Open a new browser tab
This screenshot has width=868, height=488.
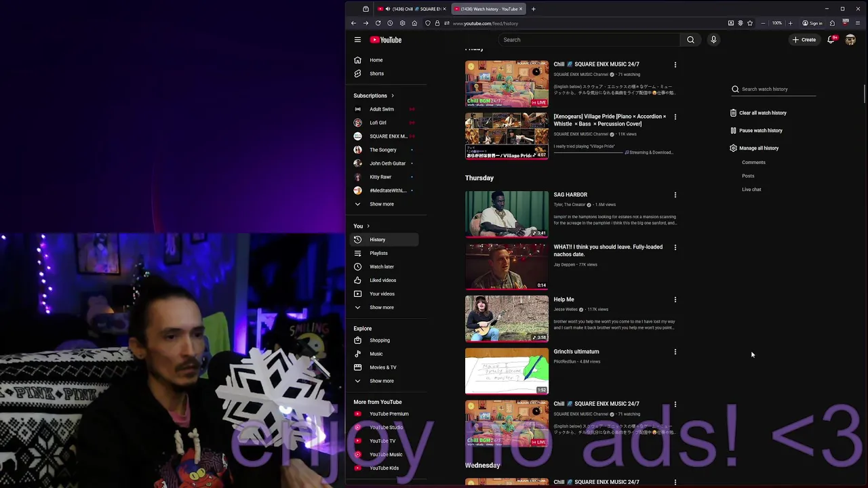click(x=533, y=9)
